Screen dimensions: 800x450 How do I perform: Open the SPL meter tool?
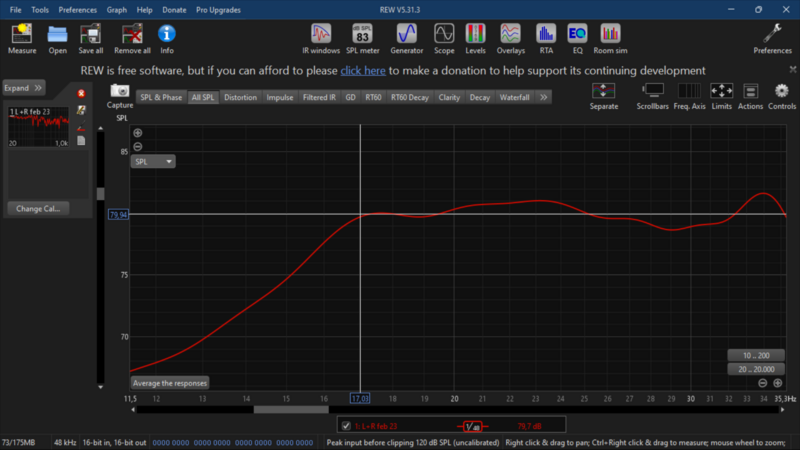tap(364, 38)
